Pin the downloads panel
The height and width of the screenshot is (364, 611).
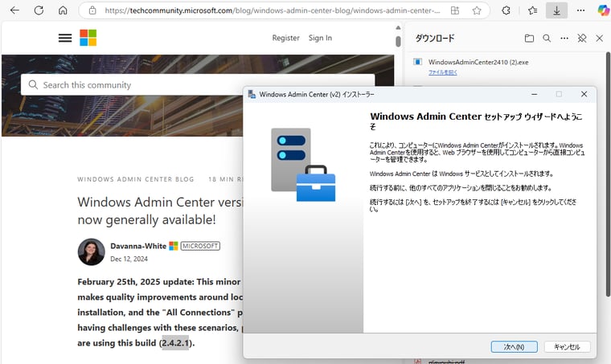(582, 38)
